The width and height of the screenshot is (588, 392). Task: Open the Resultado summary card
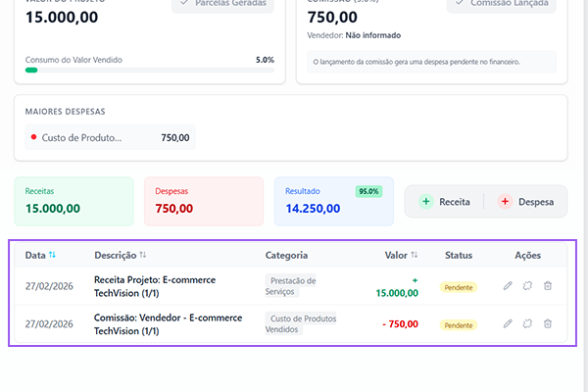coord(334,202)
